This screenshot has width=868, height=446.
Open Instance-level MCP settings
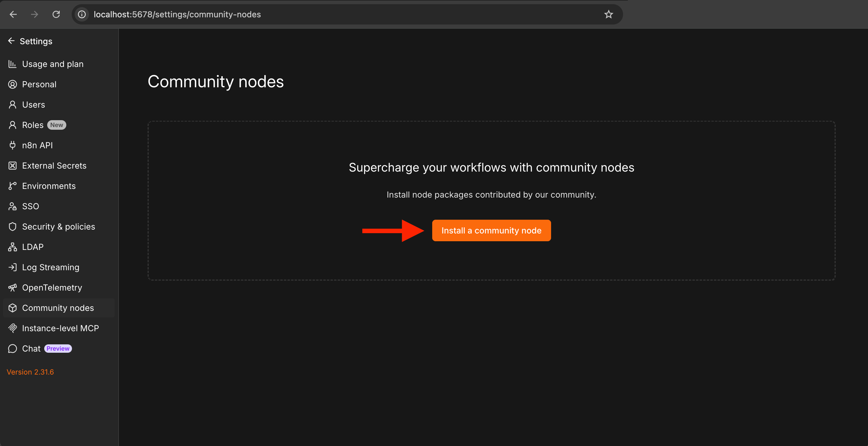[x=59, y=328]
